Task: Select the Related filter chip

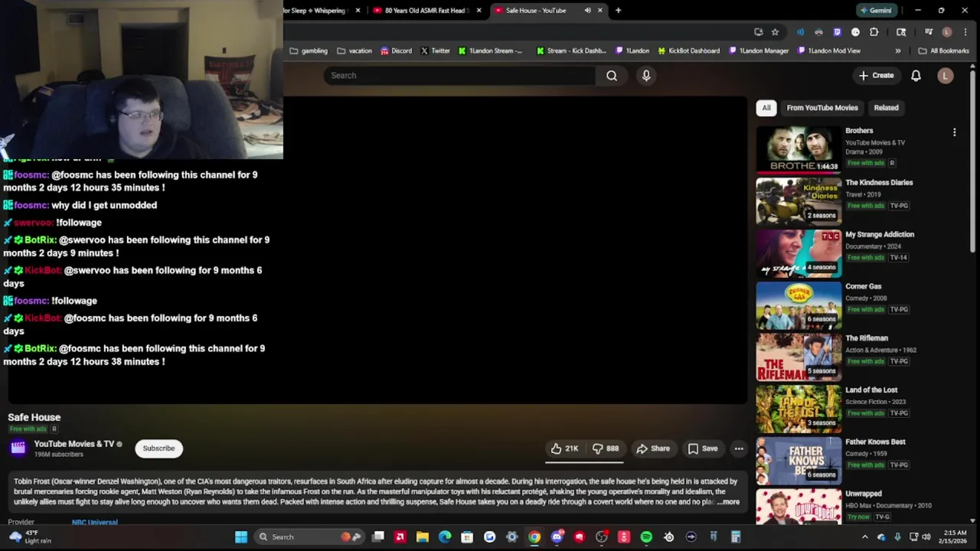Action: pyautogui.click(x=886, y=108)
